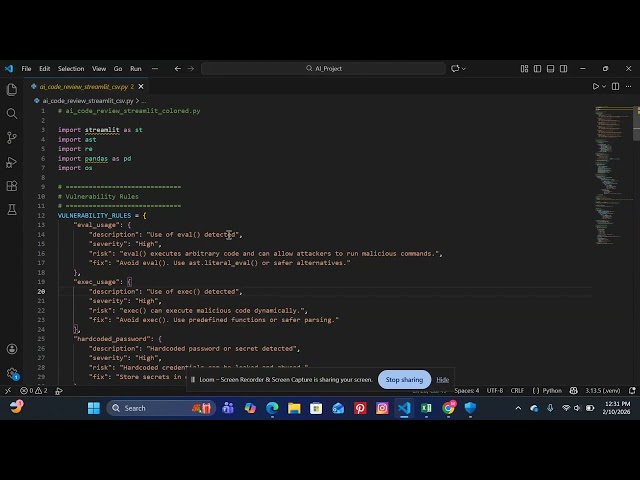Open the Explorer view in activity bar
The height and width of the screenshot is (480, 640).
[x=12, y=89]
